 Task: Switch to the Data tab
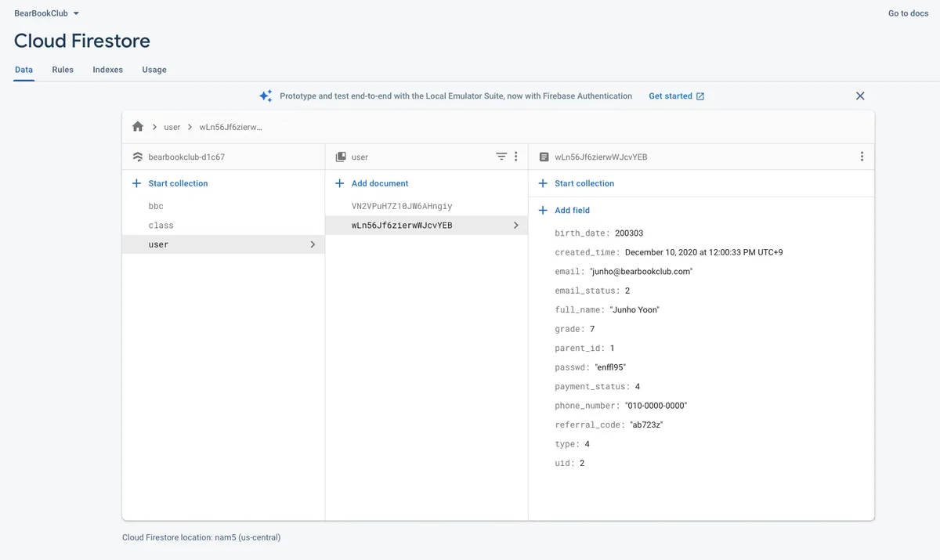coord(24,70)
